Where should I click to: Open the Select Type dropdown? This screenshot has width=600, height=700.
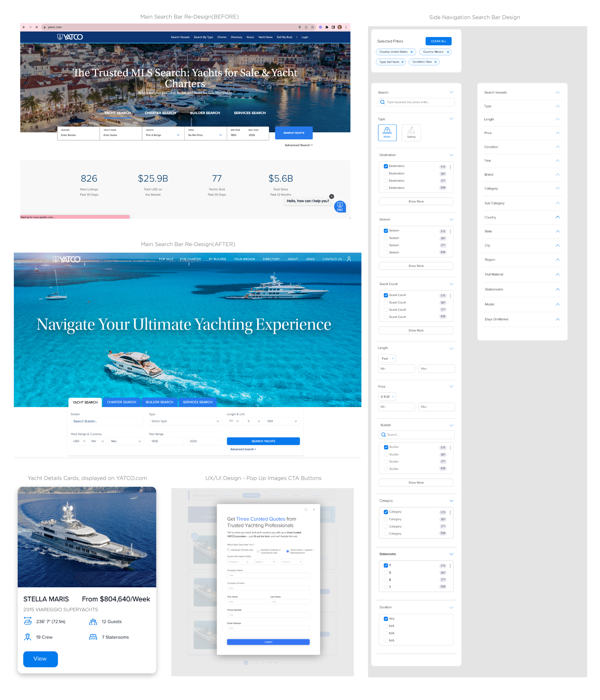[x=185, y=421]
